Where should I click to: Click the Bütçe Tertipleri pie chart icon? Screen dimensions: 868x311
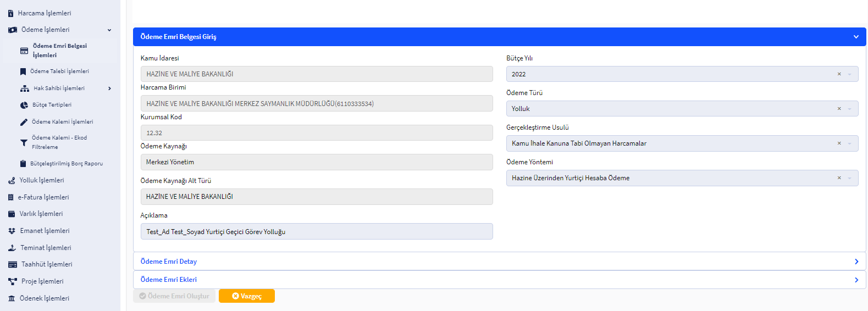[24, 105]
